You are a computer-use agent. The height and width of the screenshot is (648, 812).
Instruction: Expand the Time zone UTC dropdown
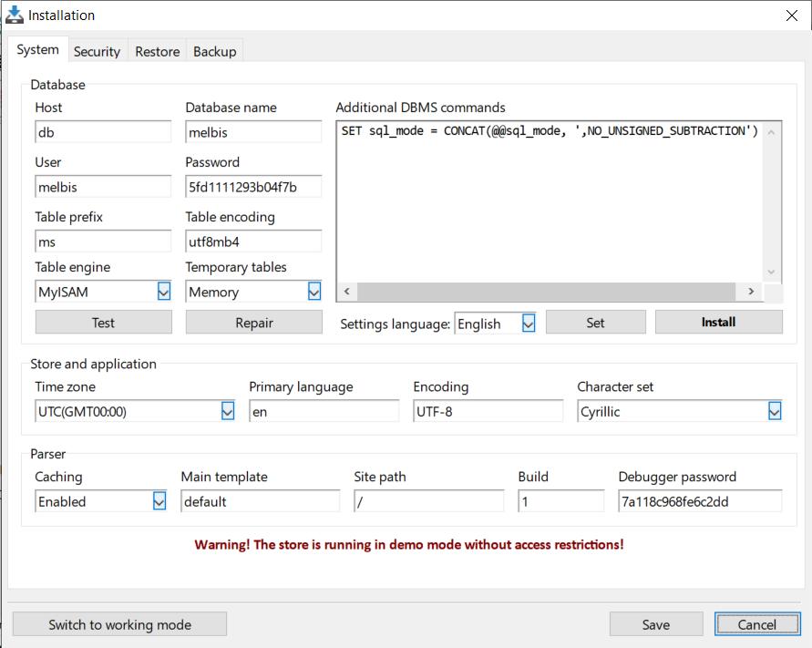point(227,412)
